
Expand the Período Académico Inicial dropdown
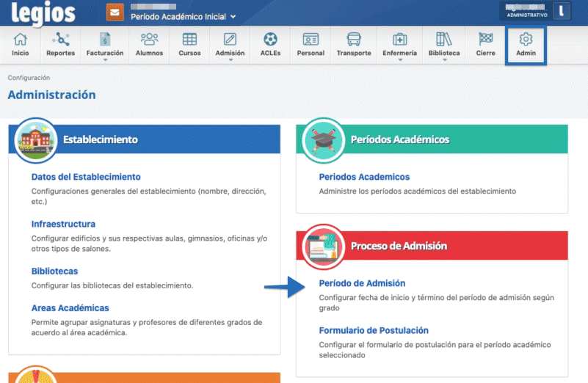coord(183,16)
